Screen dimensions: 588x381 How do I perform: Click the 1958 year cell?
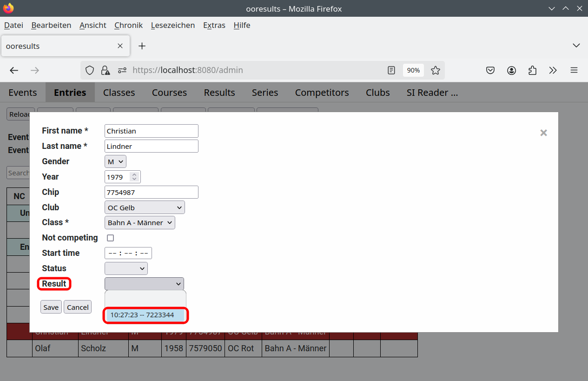click(x=173, y=348)
